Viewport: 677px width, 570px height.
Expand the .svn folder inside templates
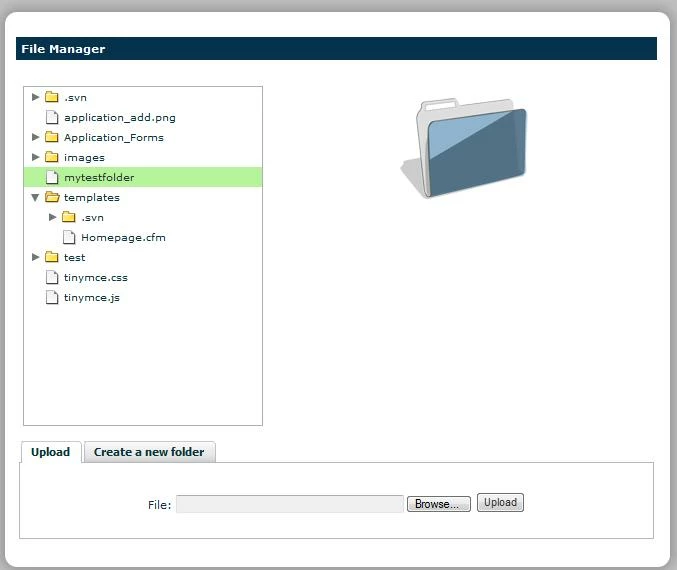click(x=53, y=217)
